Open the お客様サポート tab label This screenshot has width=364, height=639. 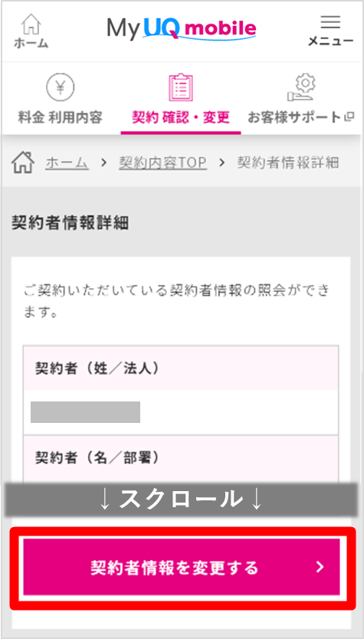(294, 118)
